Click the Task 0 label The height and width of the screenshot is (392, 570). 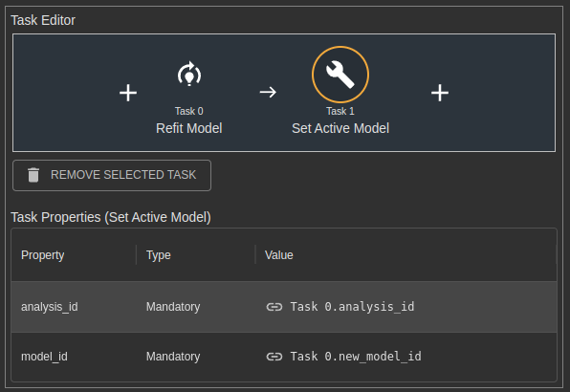coord(189,111)
